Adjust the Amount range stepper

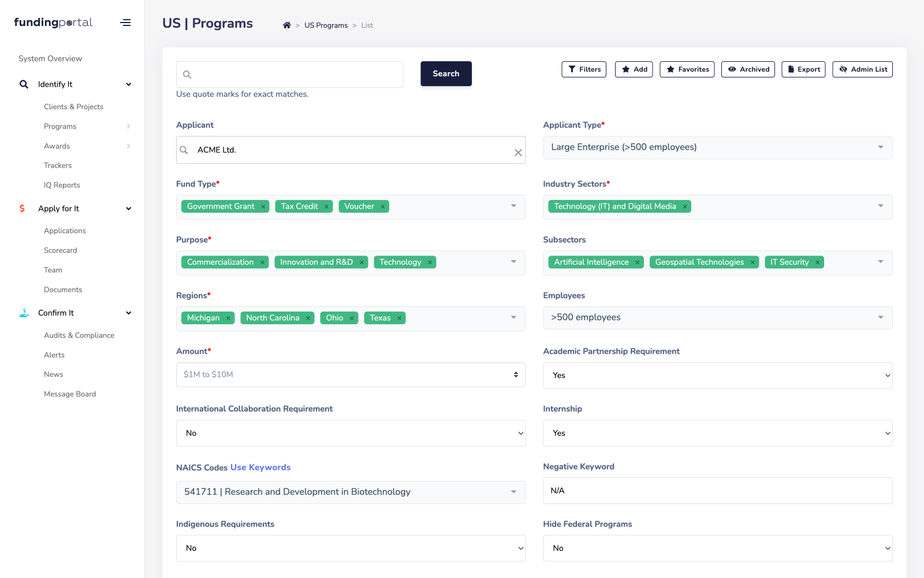coord(516,375)
